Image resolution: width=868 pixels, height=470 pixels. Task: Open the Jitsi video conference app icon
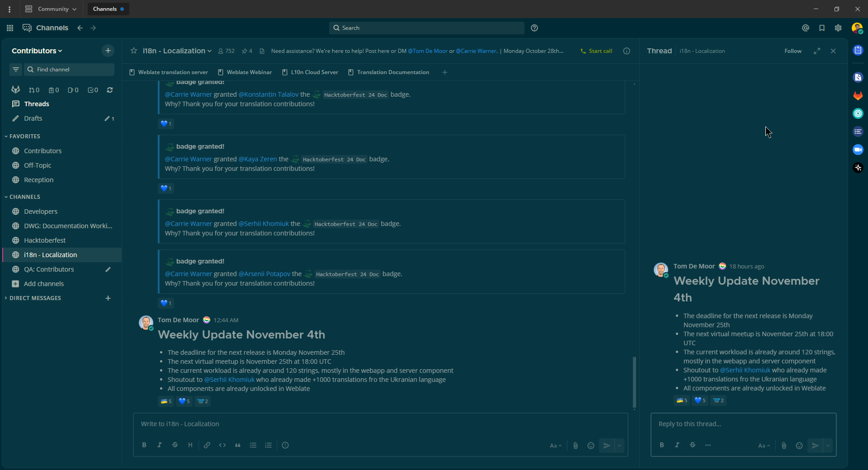[858, 150]
